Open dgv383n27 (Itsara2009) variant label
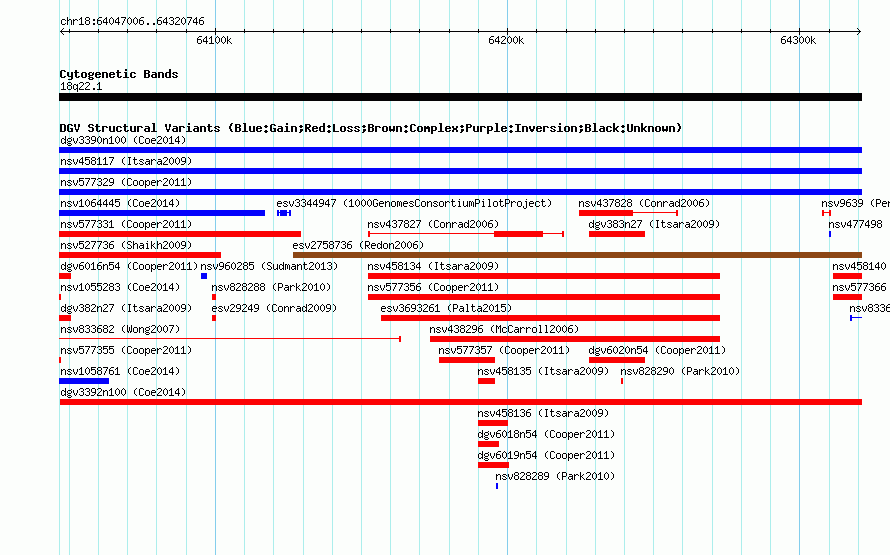890x555 pixels. click(654, 224)
